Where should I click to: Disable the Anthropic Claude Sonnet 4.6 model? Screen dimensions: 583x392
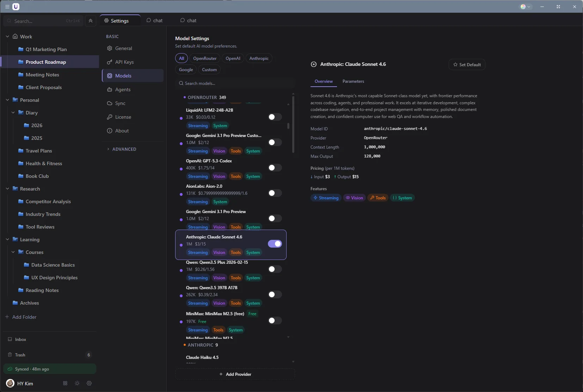point(275,244)
